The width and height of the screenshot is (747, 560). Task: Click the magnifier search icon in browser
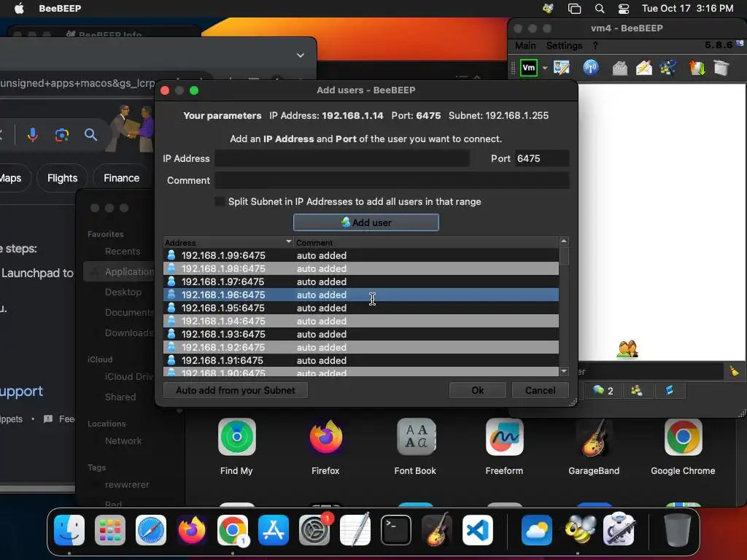pos(90,135)
